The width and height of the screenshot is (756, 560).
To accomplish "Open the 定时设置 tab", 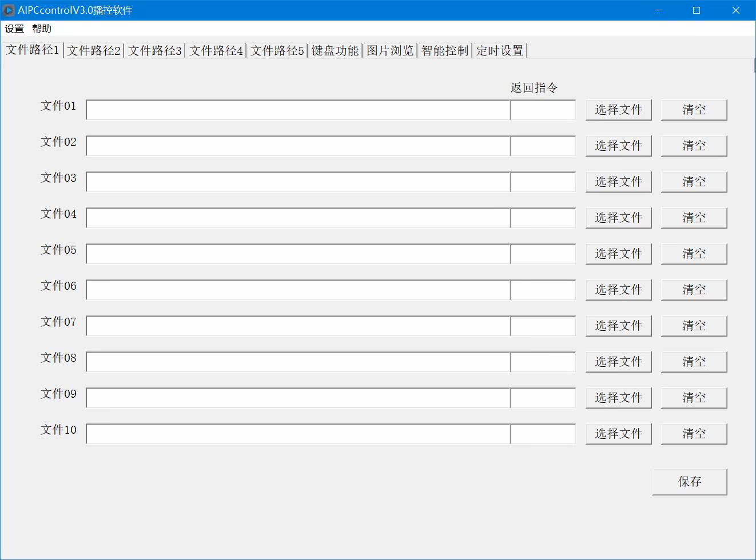I will coord(500,51).
